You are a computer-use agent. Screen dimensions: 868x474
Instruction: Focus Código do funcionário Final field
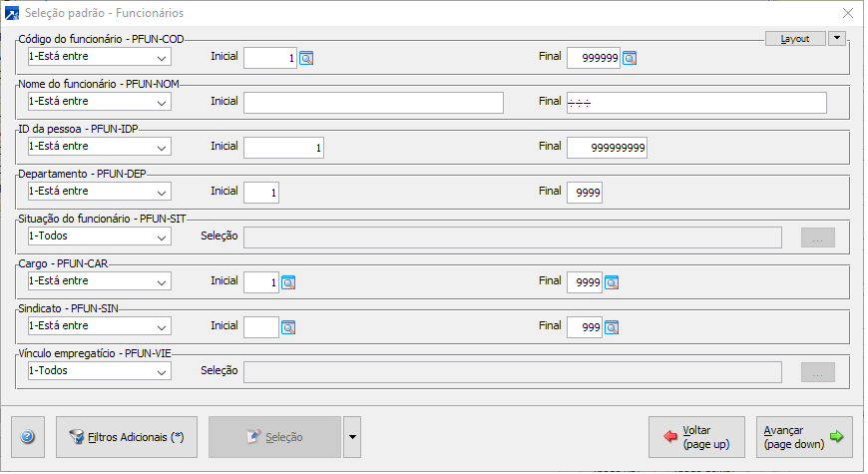click(x=594, y=58)
